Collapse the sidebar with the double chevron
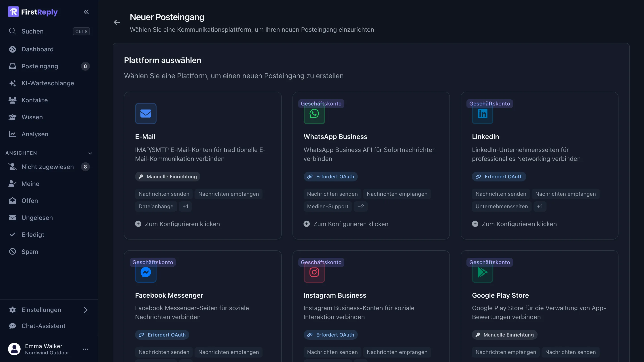The width and height of the screenshot is (644, 362). pyautogui.click(x=86, y=12)
